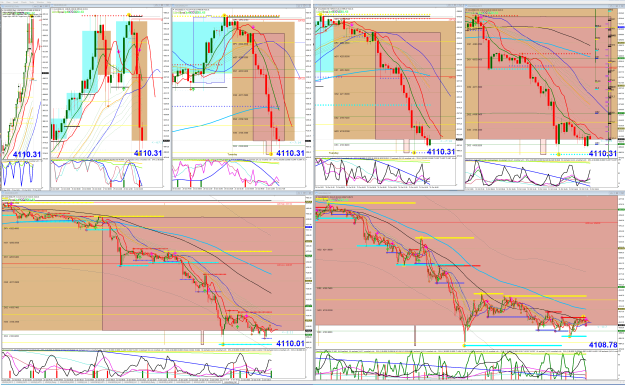The width and height of the screenshot is (625, 385).
Task: Select pink rectangle at bottom of 4110.01 chart
Action: (202, 338)
